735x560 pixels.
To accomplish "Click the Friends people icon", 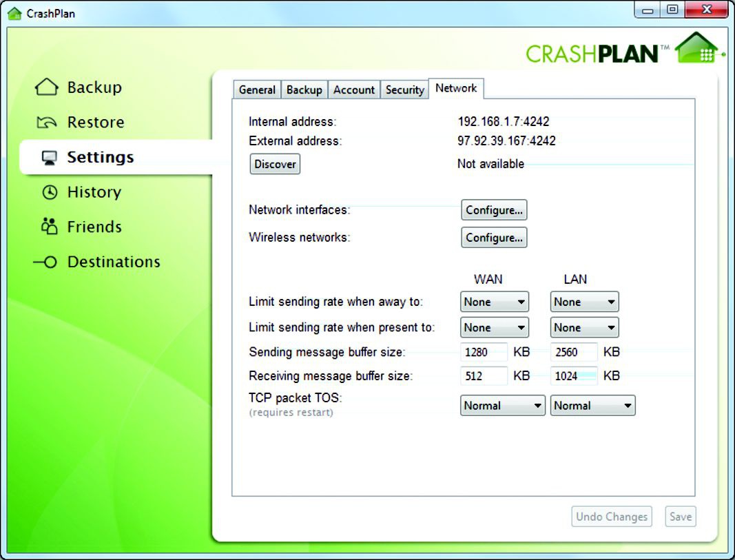I will tap(49, 227).
